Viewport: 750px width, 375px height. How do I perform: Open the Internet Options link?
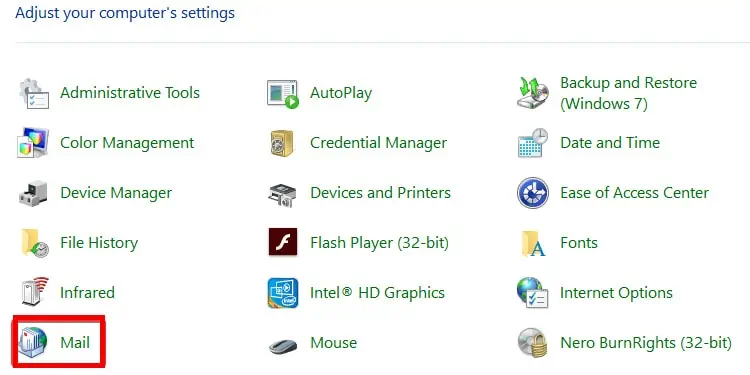[617, 293]
